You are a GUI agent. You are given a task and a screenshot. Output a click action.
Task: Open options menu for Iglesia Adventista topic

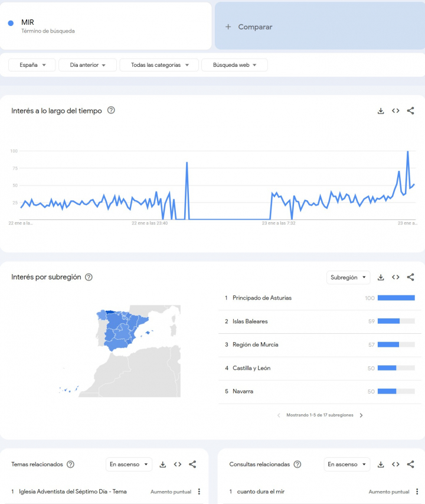pyautogui.click(x=199, y=492)
